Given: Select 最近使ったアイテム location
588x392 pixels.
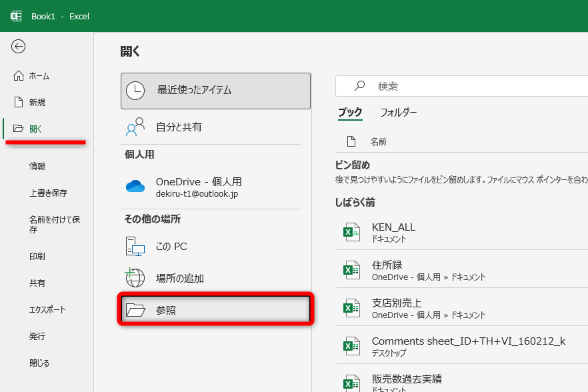Looking at the screenshot, I should click(215, 91).
